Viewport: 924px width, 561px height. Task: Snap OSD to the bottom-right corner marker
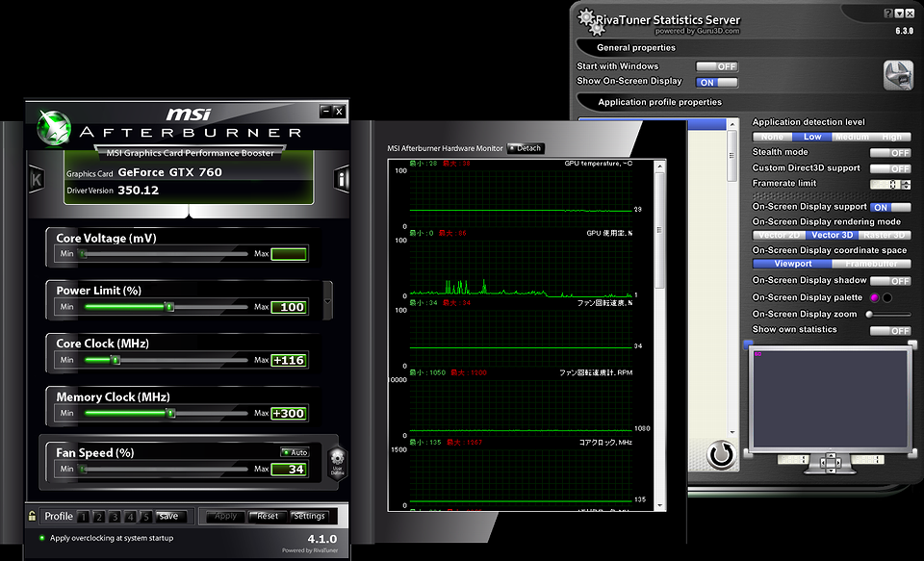[x=912, y=454]
